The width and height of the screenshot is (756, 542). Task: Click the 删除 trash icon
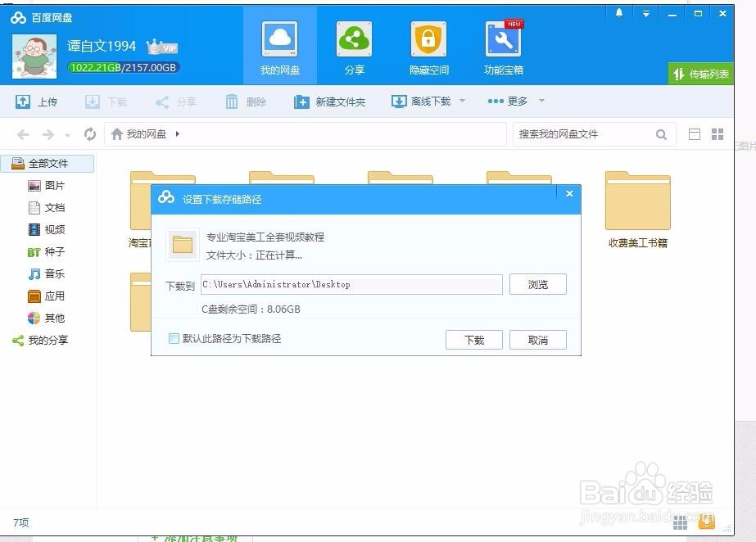click(x=232, y=102)
